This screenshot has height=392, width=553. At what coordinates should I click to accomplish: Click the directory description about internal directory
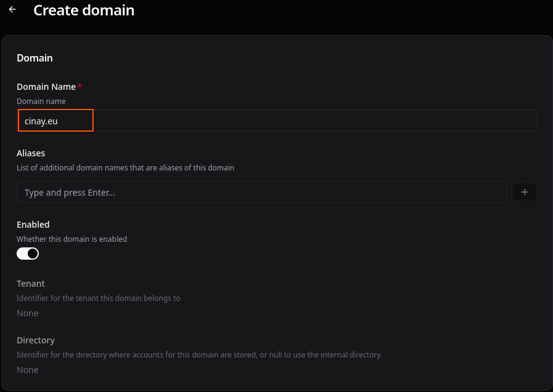point(199,354)
